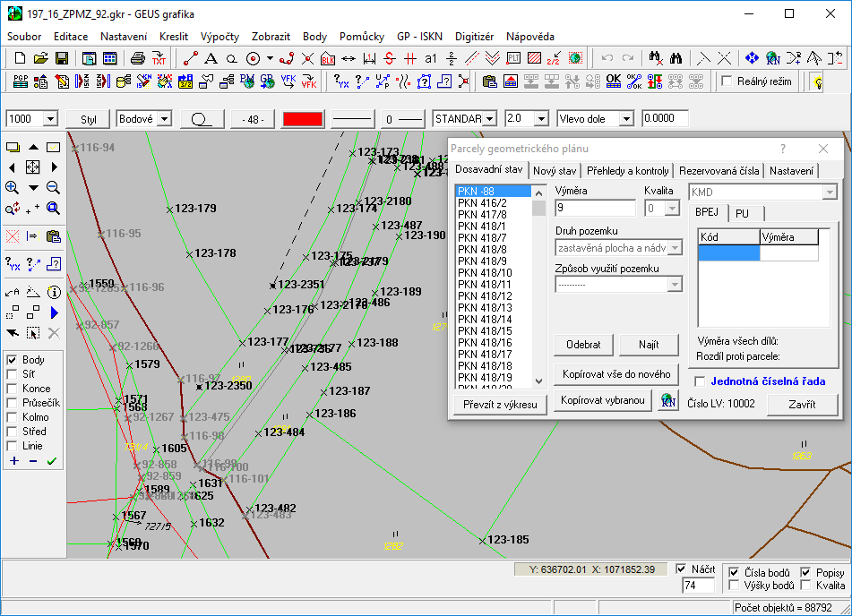Image resolution: width=852 pixels, height=616 pixels.
Task: Switch to the Nový stav tab
Action: point(555,171)
